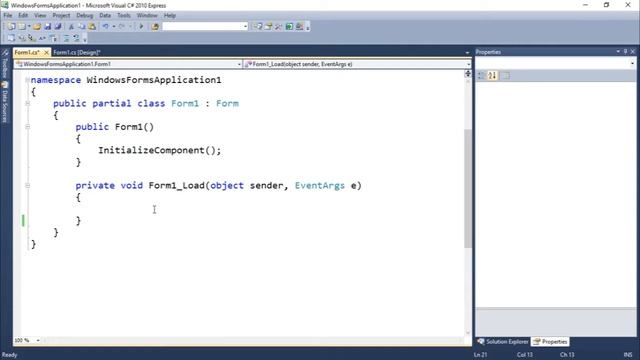This screenshot has width=640, height=360.
Task: Collapse the Form1() constructor block
Action: [x=27, y=127]
